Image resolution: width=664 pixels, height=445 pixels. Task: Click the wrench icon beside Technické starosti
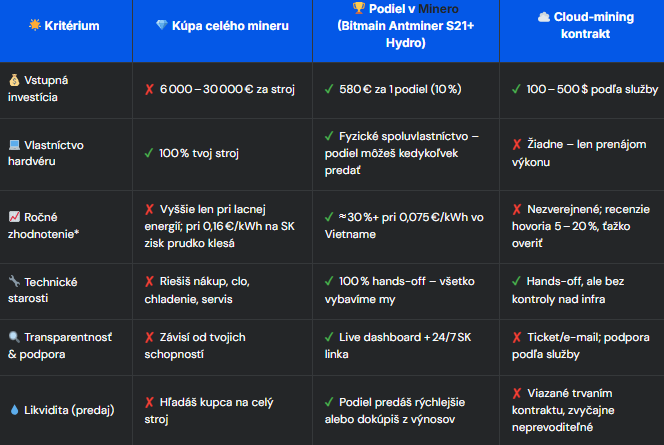click(x=14, y=283)
